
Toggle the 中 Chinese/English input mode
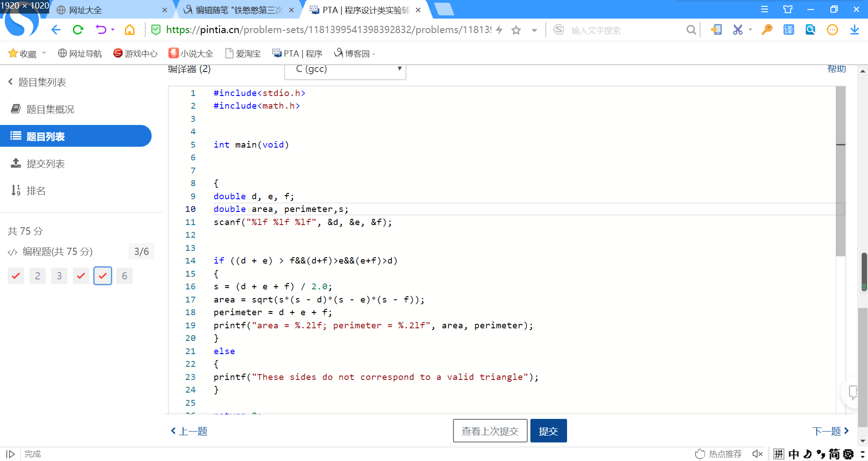[794, 454]
